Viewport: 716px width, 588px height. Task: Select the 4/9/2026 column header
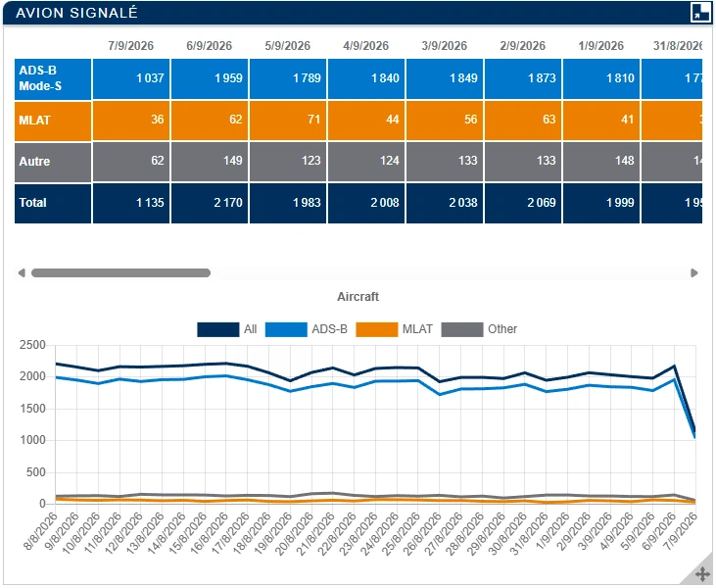pos(365,46)
